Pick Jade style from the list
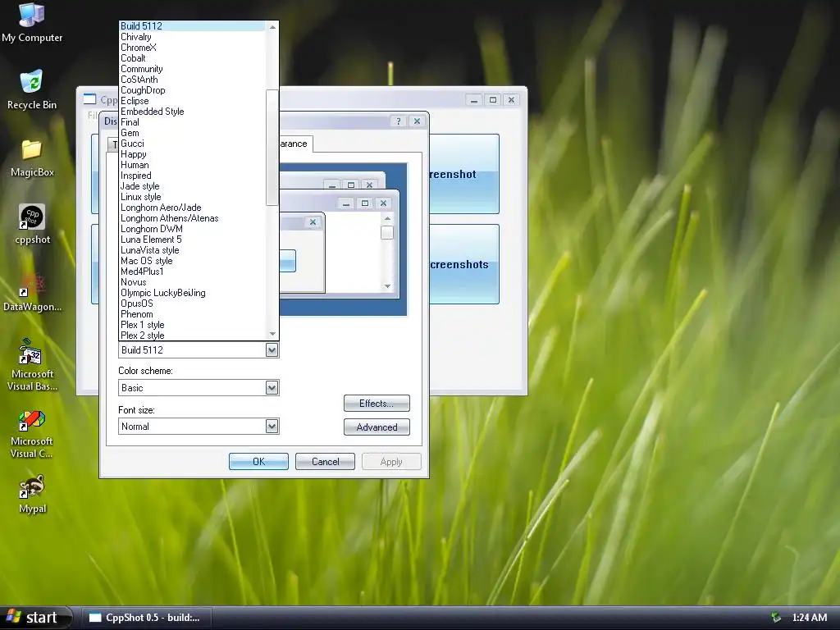Screen dimensions: 840x630 click(192, 186)
